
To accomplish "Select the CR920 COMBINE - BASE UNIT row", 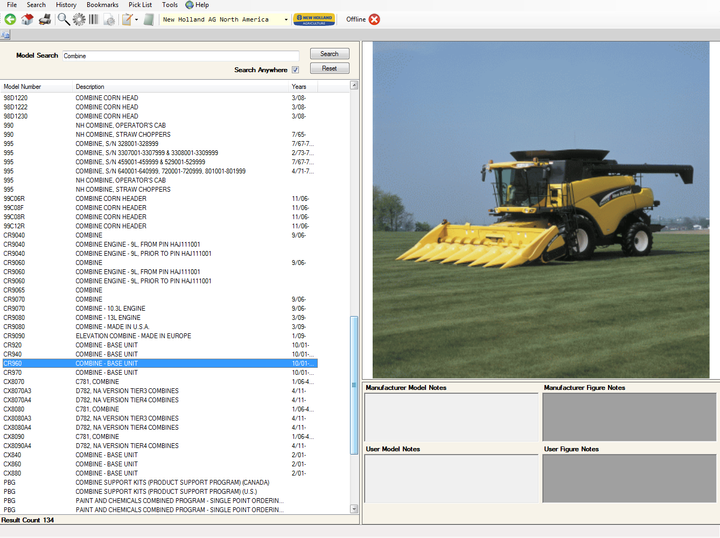I will click(159, 345).
